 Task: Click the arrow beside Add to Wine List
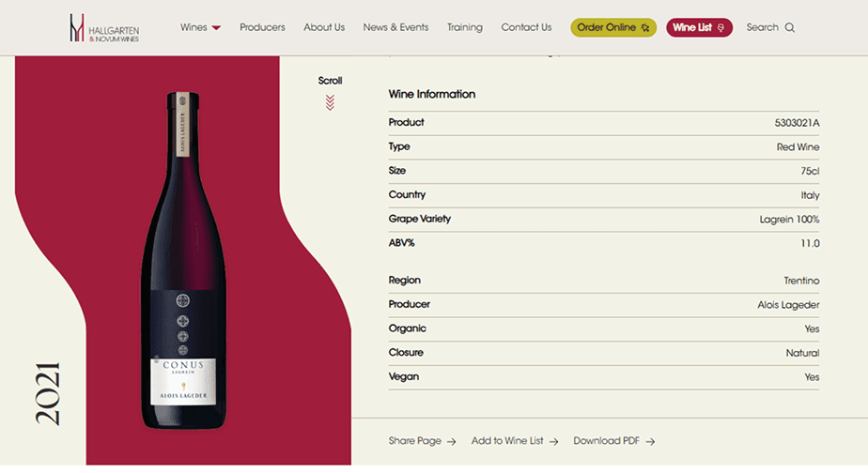[x=553, y=441]
